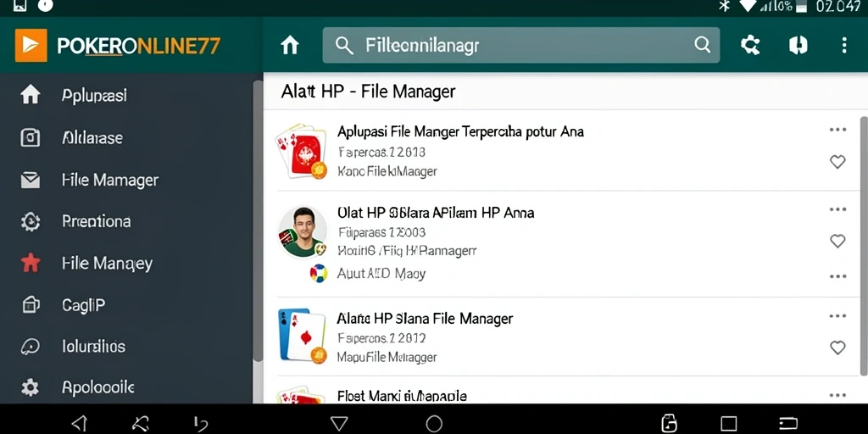868x434 pixels.
Task: Open more options beside Auut AIID Maoy
Action: tap(837, 276)
